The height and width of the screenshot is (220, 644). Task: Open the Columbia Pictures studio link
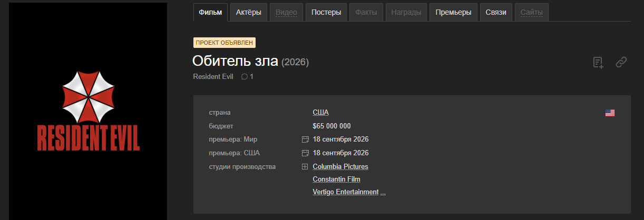click(340, 167)
